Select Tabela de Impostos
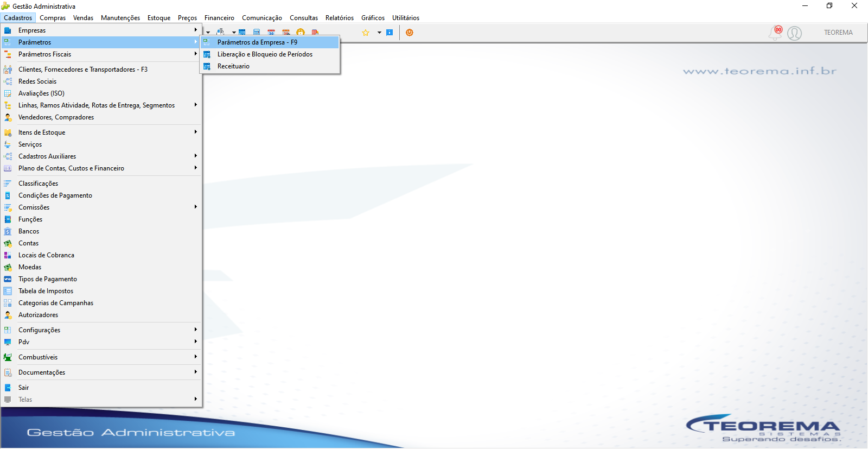Screen dimensions: 868x449 [x=101, y=291]
